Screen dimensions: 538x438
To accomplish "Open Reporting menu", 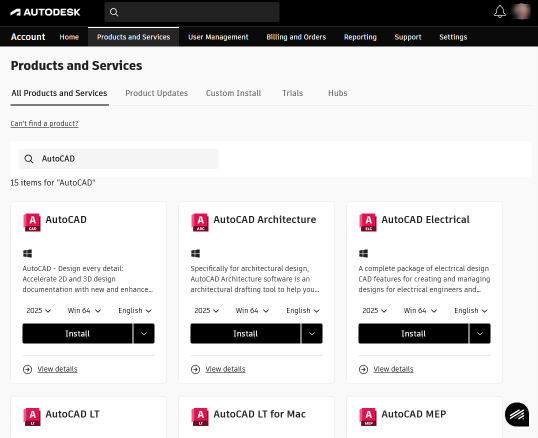I will click(x=360, y=37).
